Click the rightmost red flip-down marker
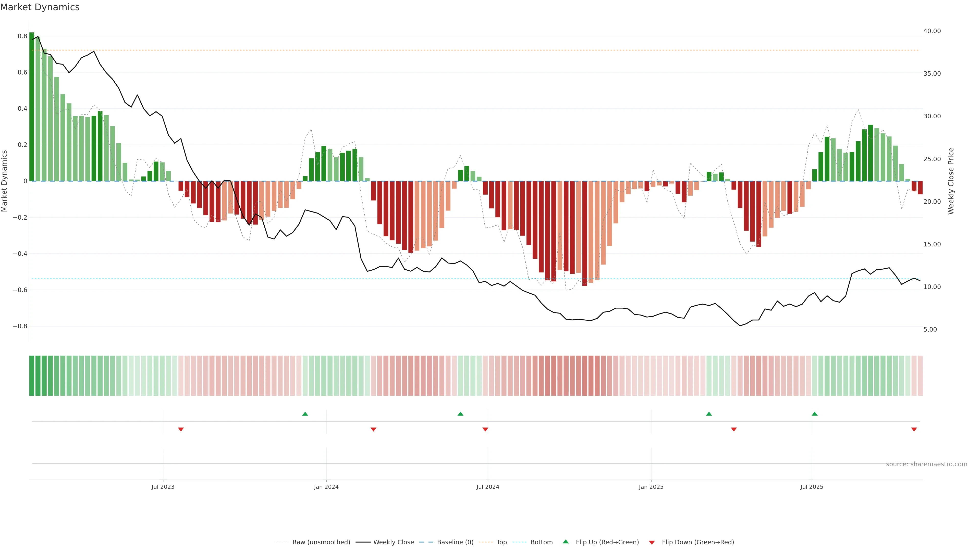Screen dimensions: 980x551 coord(914,429)
